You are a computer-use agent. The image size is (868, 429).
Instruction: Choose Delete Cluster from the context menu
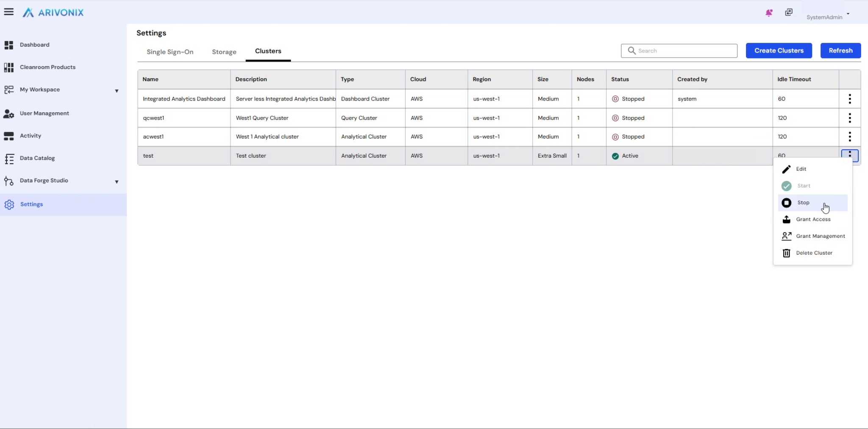point(814,253)
